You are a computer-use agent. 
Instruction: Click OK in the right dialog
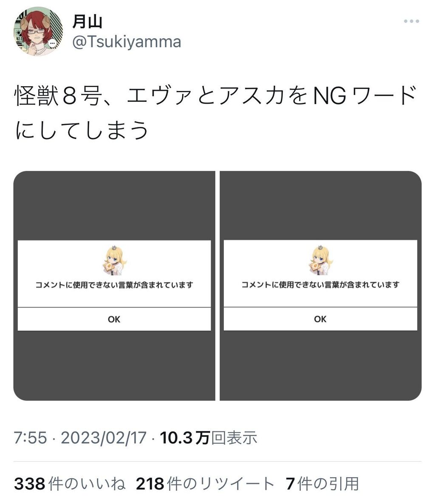[321, 319]
